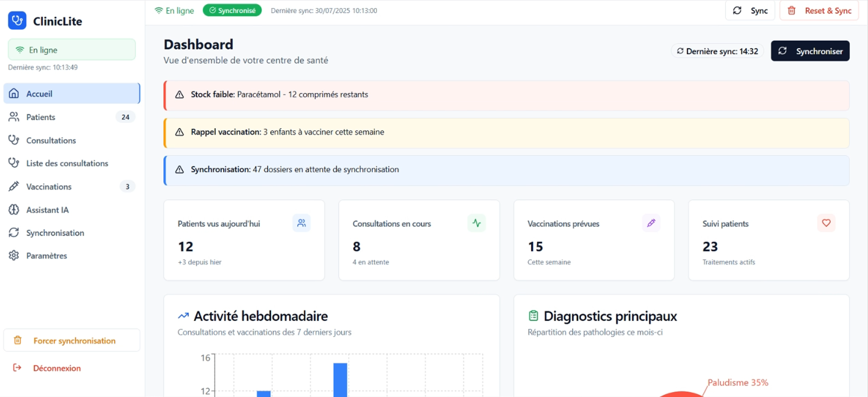
Task: Click the people icon beside Patients
Action: click(14, 117)
